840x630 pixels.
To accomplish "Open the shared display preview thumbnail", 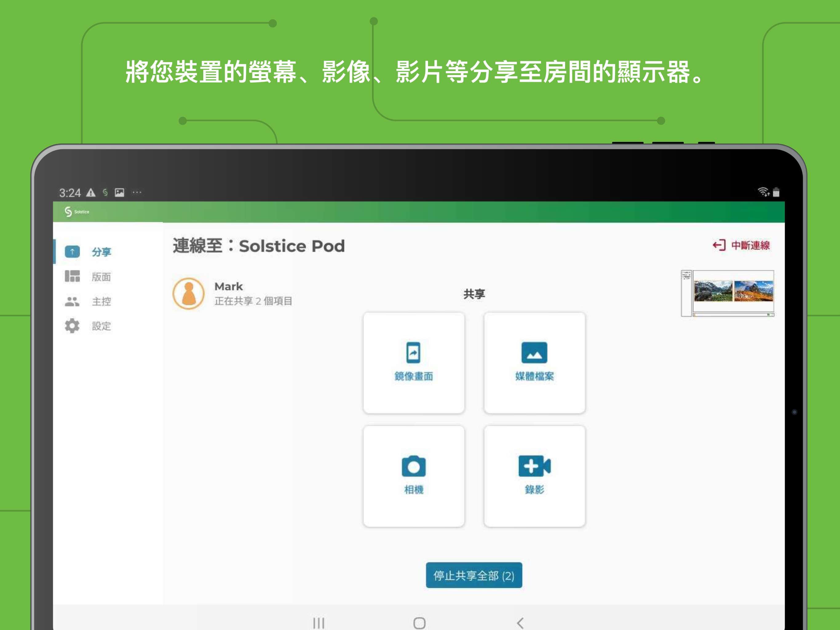I will pos(727,293).
